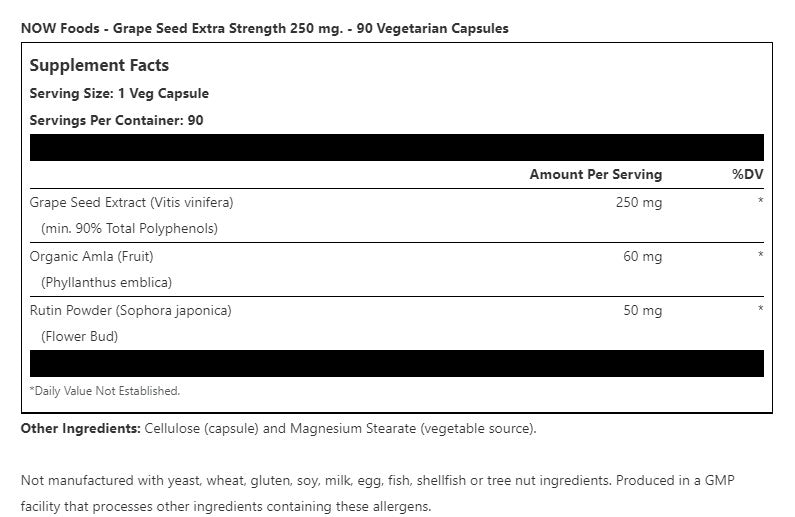The width and height of the screenshot is (795, 517).
Task: Click the min. 90% Total Polyphenols note
Action: point(129,228)
